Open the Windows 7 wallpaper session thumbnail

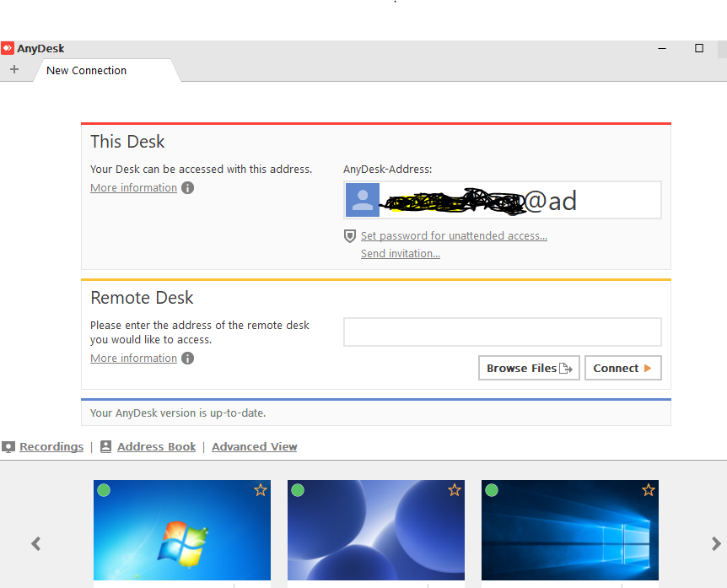click(182, 530)
